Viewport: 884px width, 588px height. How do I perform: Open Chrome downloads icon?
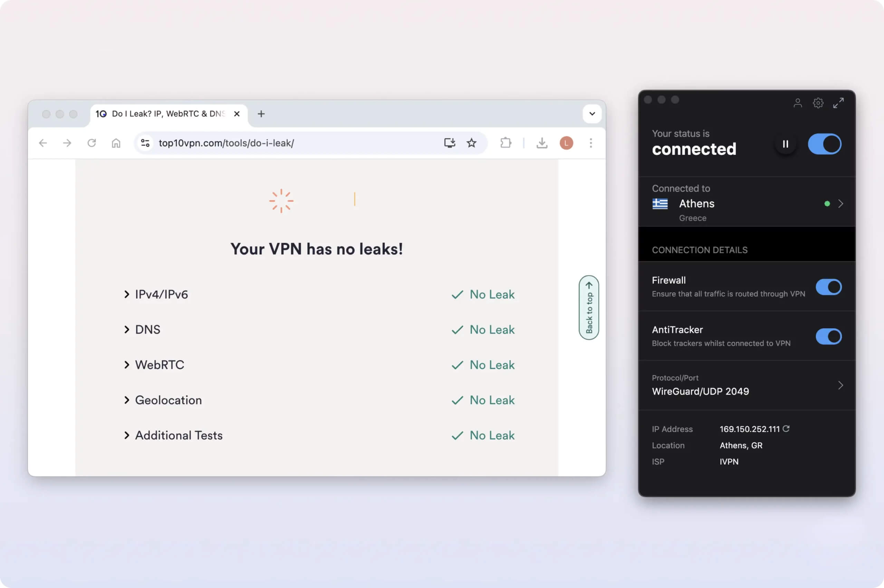[541, 143]
